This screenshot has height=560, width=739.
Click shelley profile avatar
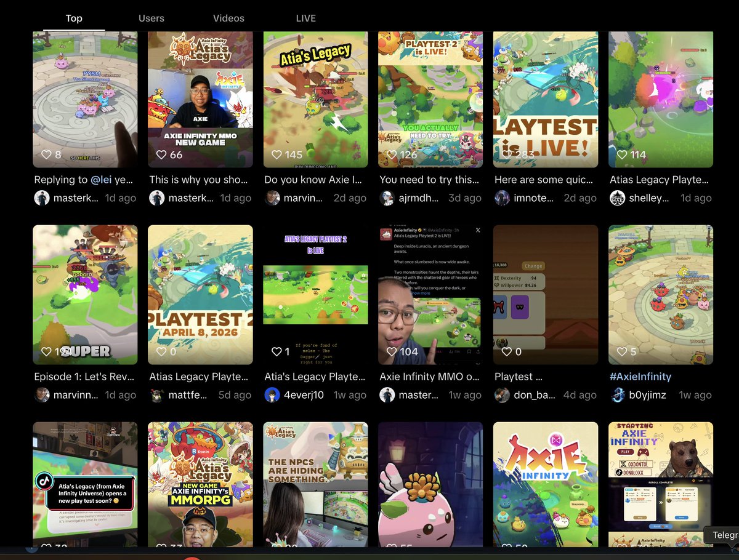coord(618,198)
